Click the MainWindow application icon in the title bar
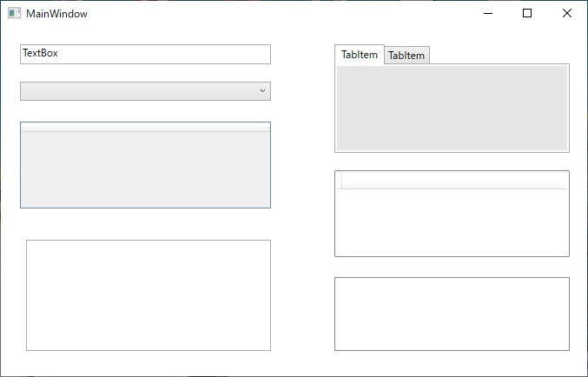This screenshot has width=588, height=377. pyautogui.click(x=14, y=13)
